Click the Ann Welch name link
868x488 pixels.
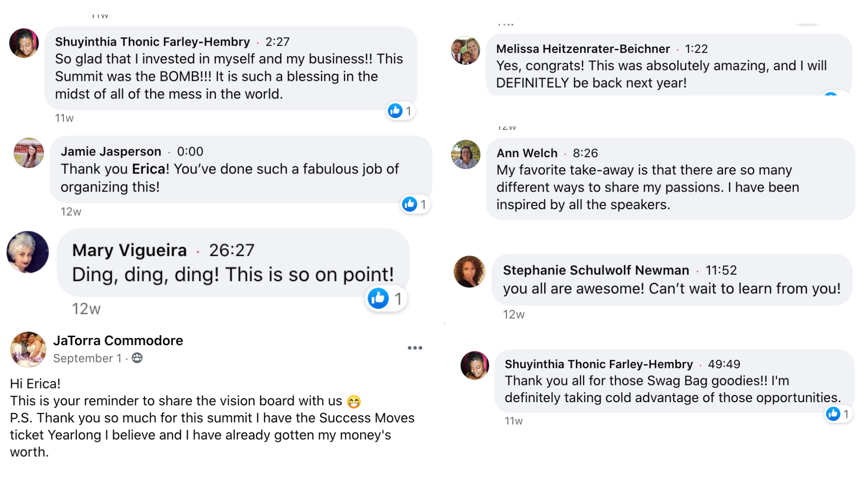pyautogui.click(x=527, y=153)
